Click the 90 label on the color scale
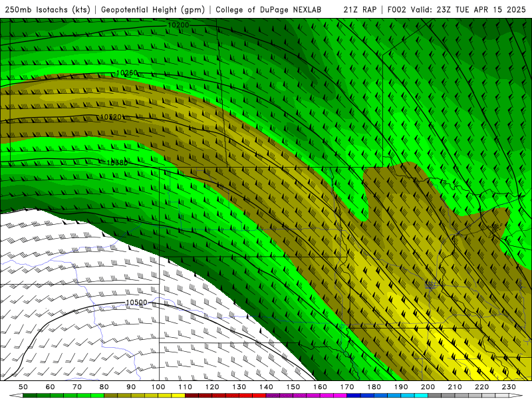Image resolution: width=532 pixels, height=399 pixels. [131, 387]
